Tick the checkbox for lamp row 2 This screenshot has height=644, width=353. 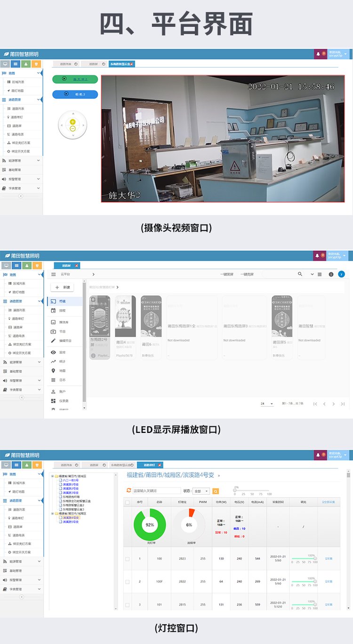coord(127,582)
